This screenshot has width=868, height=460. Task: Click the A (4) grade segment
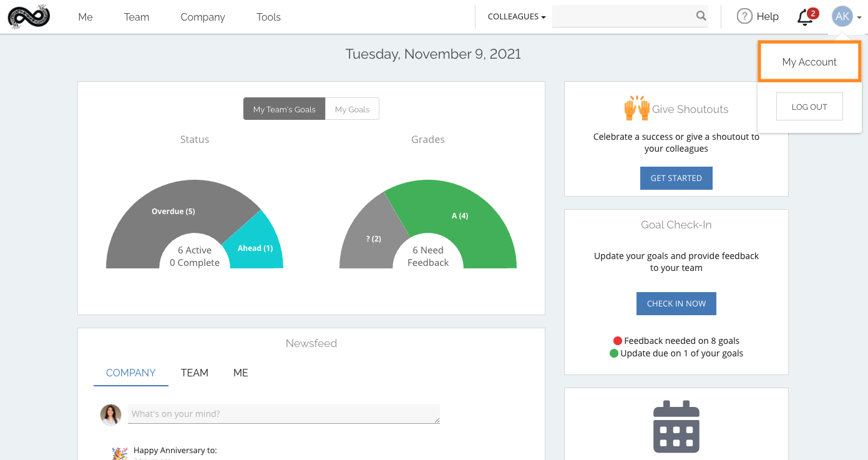click(x=460, y=216)
